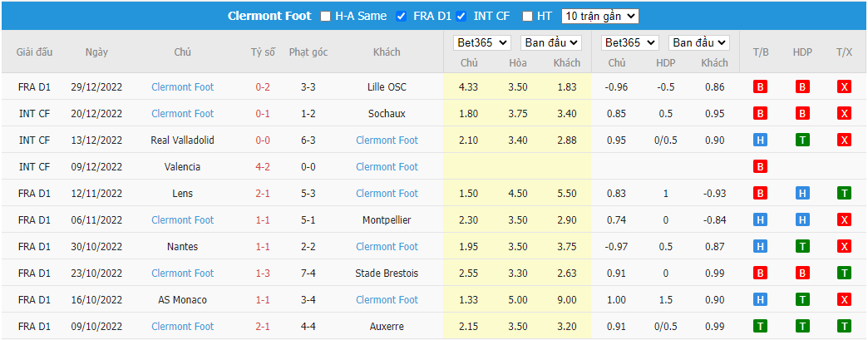Click the green T badge in Auxerre T/B column
868x340 pixels.
click(760, 326)
